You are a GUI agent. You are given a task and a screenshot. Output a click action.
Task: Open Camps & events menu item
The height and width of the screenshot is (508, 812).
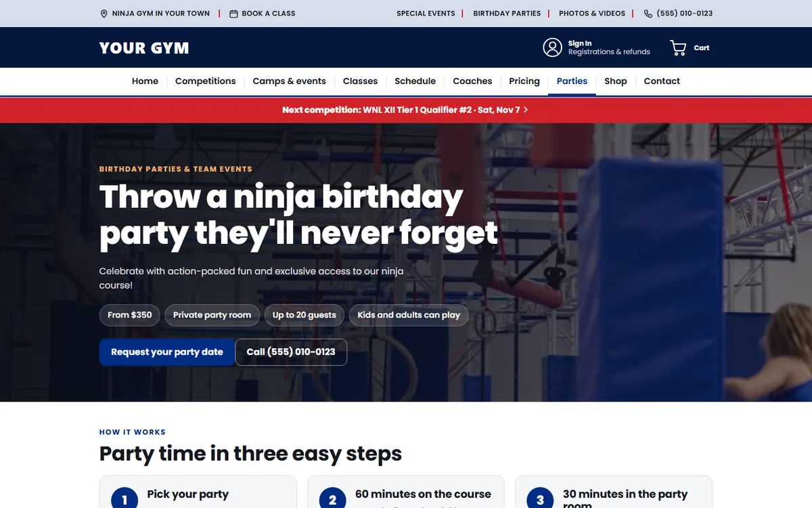pos(290,81)
